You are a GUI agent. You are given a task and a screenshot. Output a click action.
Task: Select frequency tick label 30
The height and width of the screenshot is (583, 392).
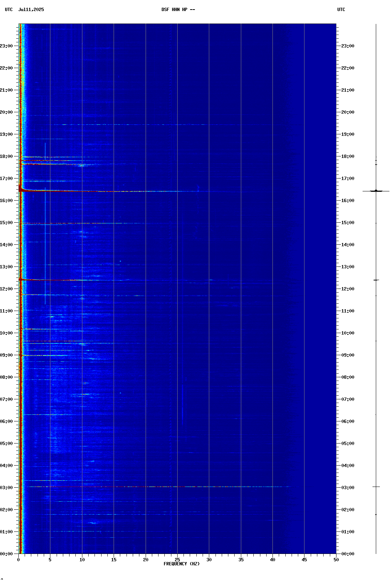(209, 560)
